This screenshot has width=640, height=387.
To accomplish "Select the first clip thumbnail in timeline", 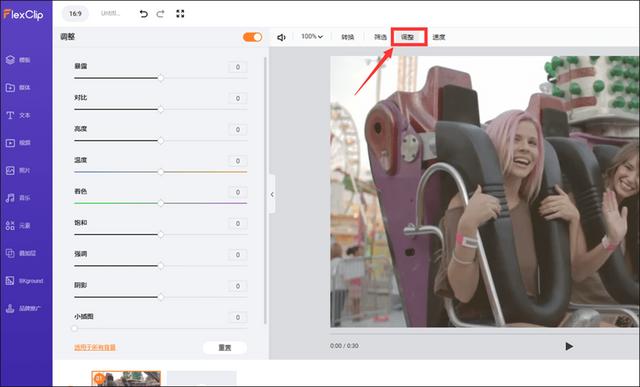I will [x=126, y=378].
